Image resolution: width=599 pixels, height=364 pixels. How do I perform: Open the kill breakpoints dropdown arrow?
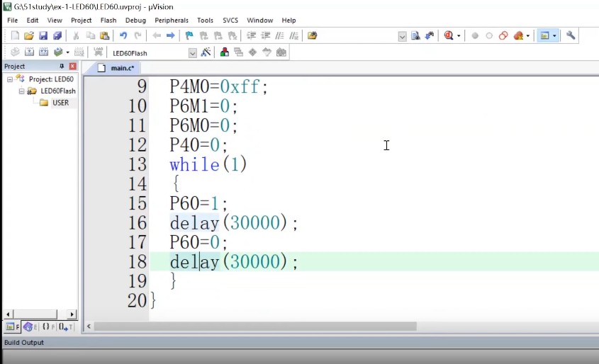(528, 36)
